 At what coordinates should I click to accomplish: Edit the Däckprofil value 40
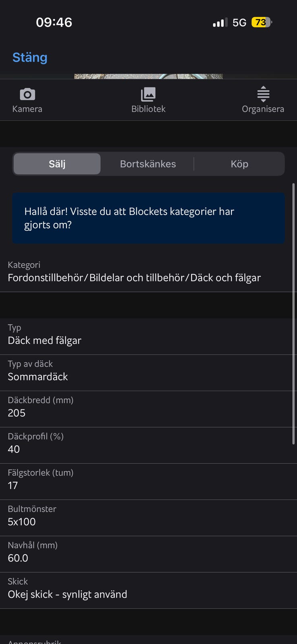[148, 443]
